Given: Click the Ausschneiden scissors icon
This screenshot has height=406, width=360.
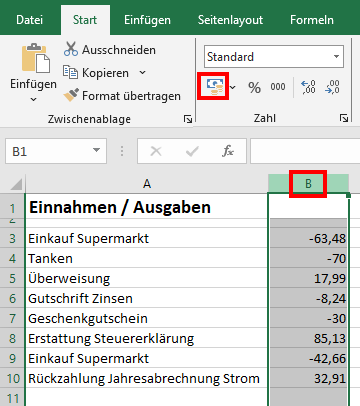Looking at the screenshot, I should [71, 49].
